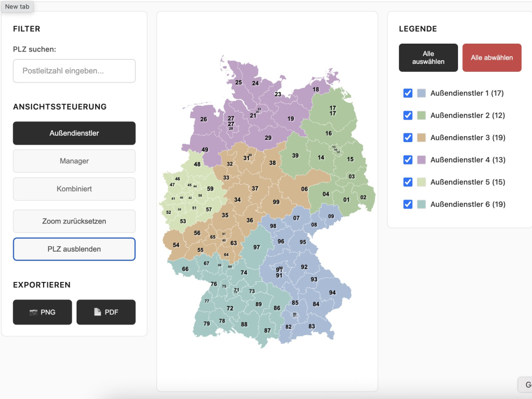The height and width of the screenshot is (399, 532).
Task: Click the camera icon on PNG button
Action: pyautogui.click(x=33, y=312)
